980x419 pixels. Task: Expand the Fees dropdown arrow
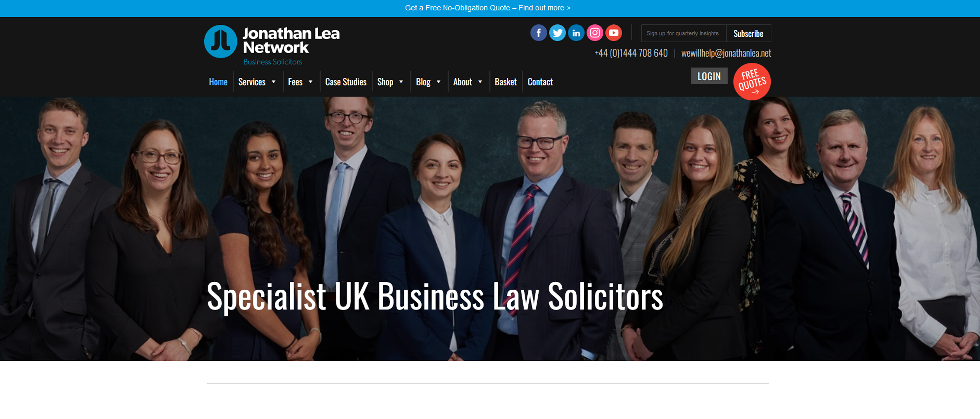[x=310, y=82]
